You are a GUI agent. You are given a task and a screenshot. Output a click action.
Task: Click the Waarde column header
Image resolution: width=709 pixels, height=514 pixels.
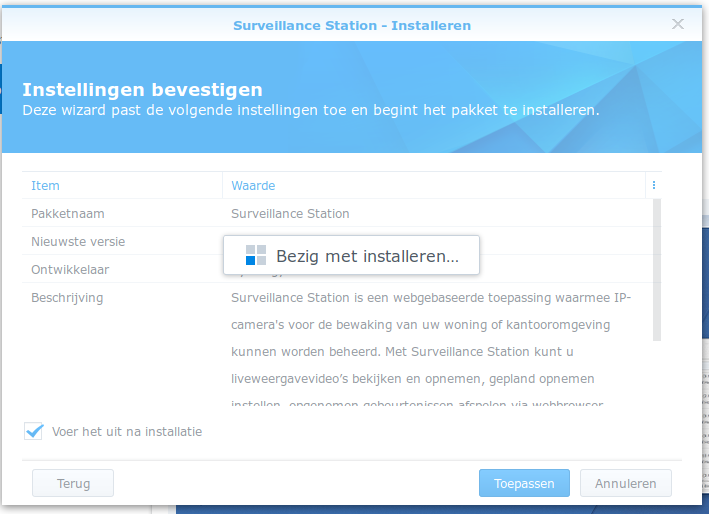point(434,185)
